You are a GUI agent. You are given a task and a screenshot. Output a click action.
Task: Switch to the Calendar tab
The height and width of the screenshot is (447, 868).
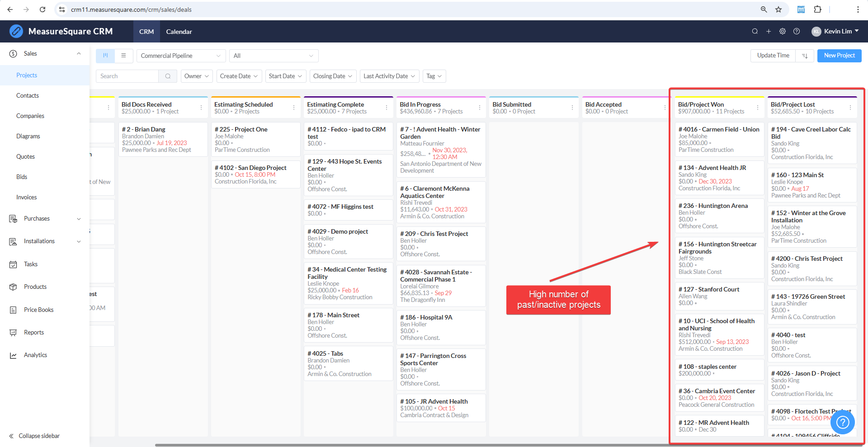click(x=179, y=31)
